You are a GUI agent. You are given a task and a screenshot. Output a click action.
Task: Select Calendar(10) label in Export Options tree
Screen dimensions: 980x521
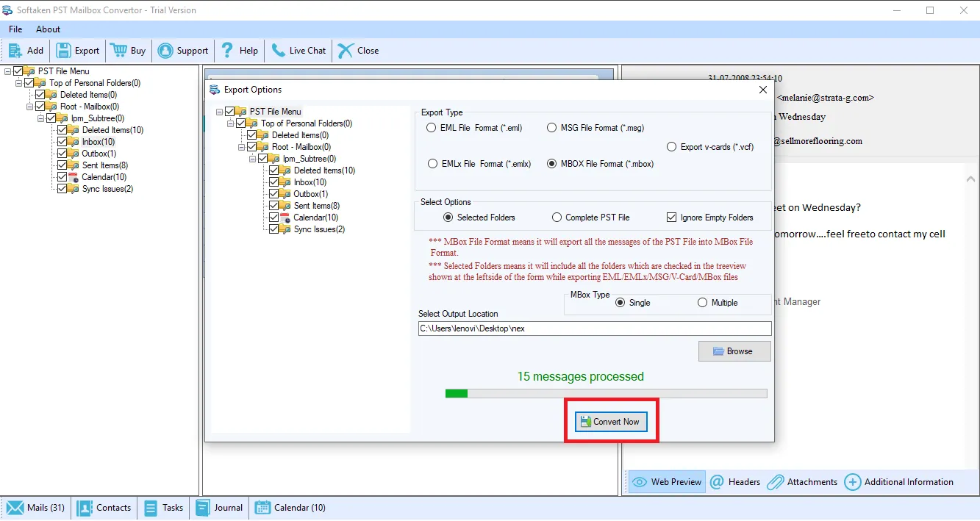tap(316, 218)
